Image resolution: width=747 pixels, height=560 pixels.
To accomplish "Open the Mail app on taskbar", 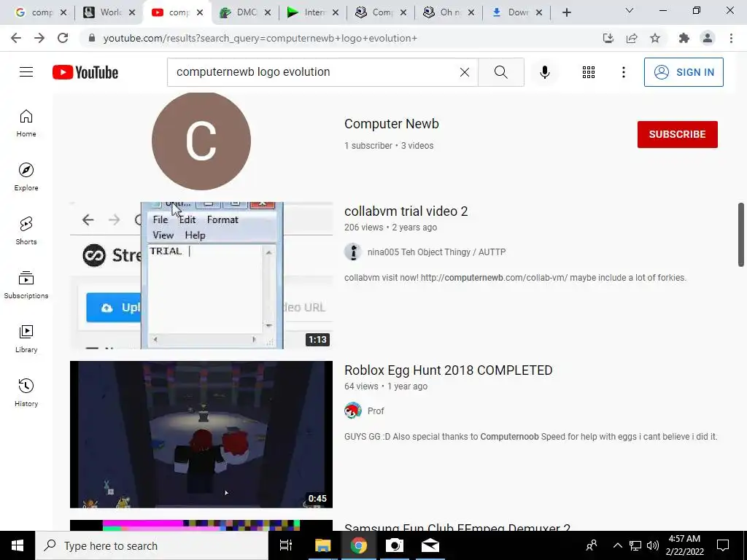I will tap(430, 545).
